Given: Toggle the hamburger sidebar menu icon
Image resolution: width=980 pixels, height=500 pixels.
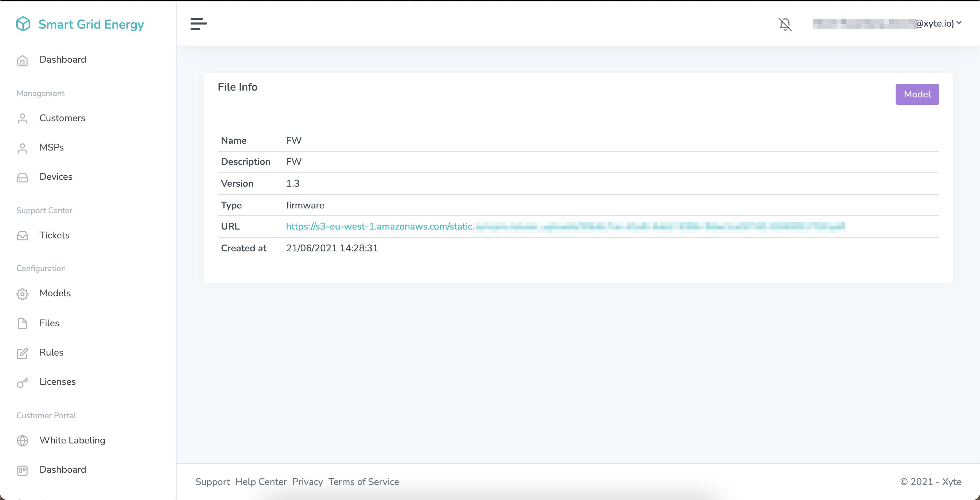Looking at the screenshot, I should (x=198, y=24).
